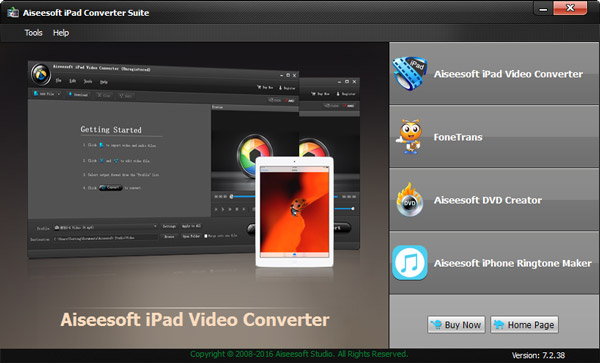Click the iPhone Ringtone Maker music-note icon
Screen dimensions: 600x363
click(x=410, y=263)
